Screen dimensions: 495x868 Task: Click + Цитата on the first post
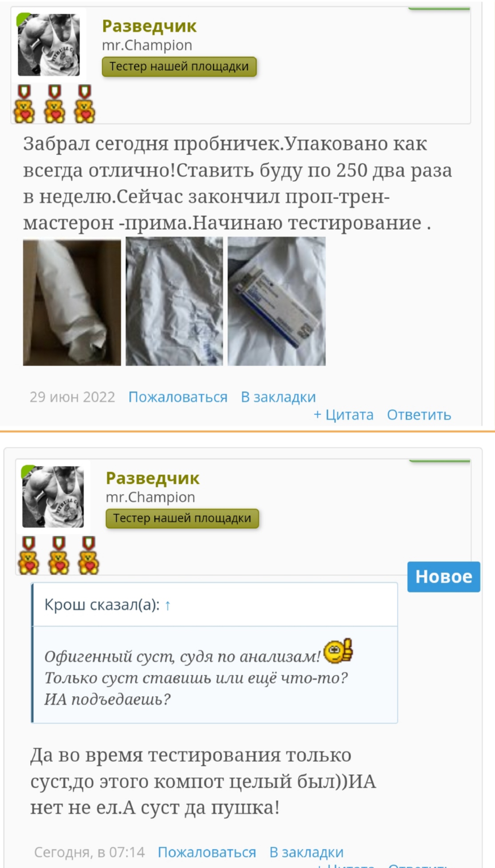click(343, 414)
